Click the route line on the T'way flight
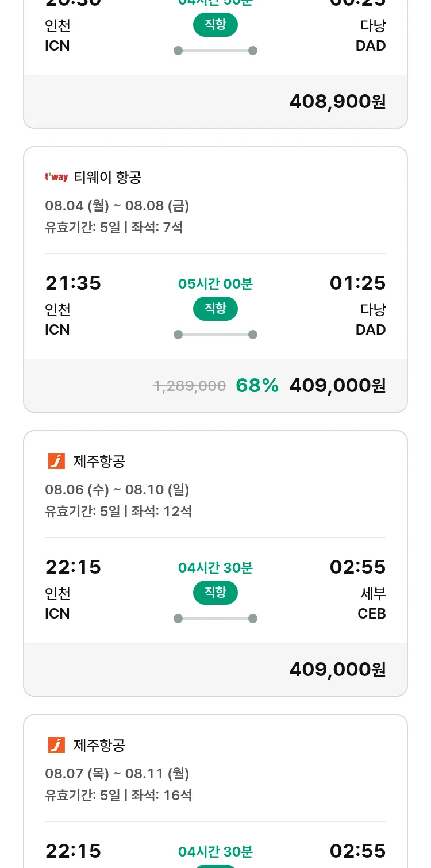This screenshot has height=868, width=431. 215,335
